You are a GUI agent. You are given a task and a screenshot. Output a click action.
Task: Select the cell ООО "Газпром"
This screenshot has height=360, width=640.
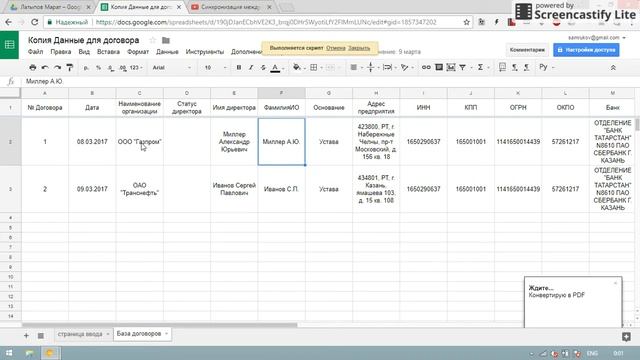pyautogui.click(x=140, y=142)
